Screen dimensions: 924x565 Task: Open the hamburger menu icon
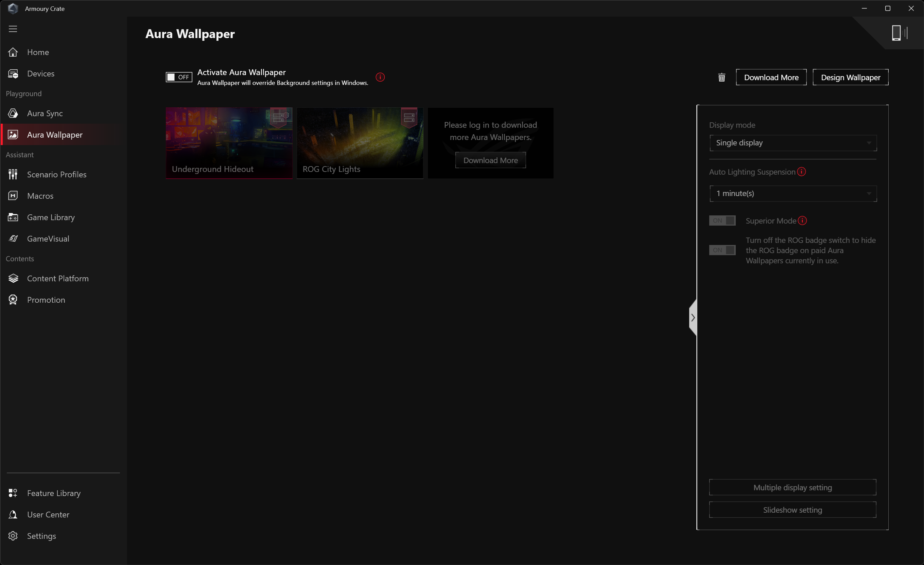click(13, 29)
